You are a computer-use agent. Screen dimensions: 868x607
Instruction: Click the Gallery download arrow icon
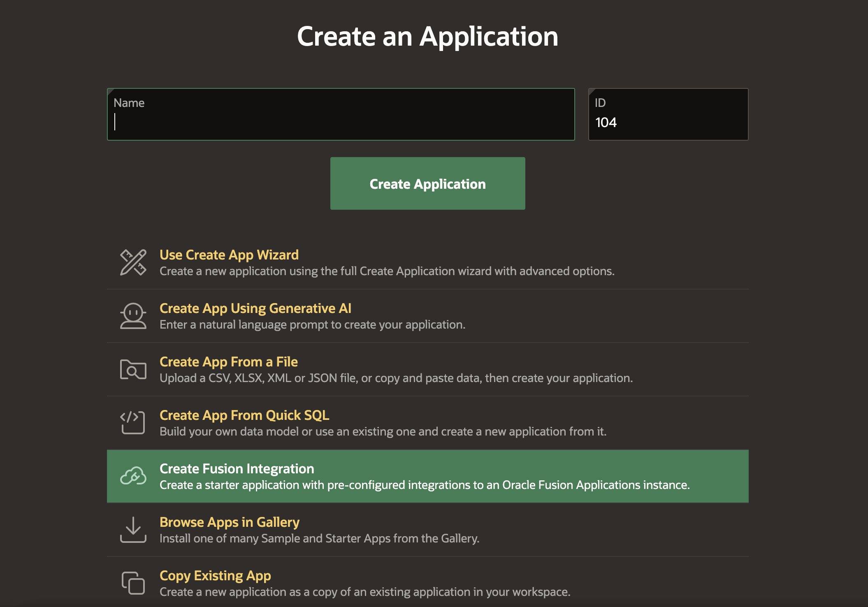[133, 530]
